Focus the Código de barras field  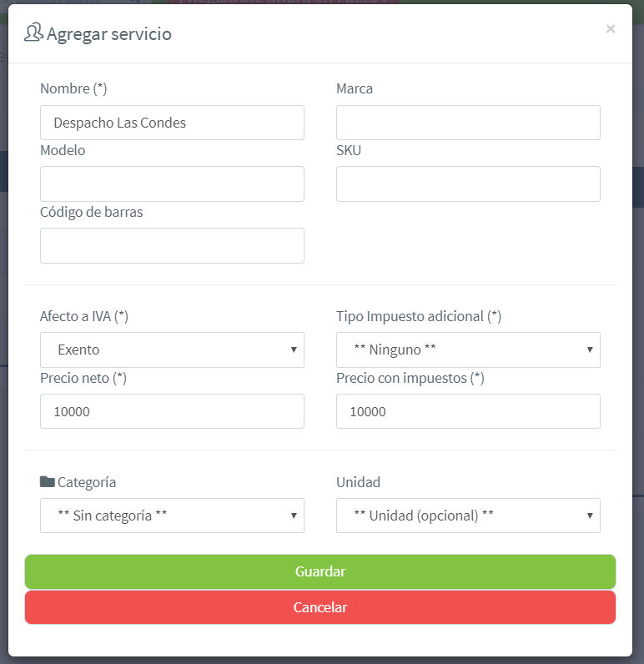(x=172, y=245)
